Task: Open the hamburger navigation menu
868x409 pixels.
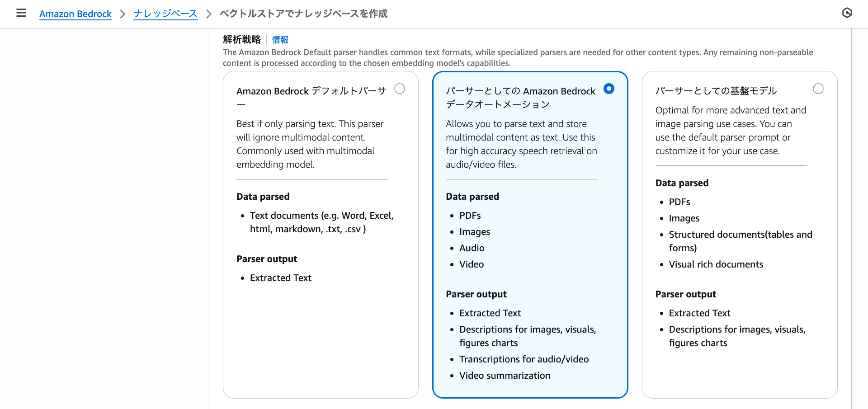Action: pyautogui.click(x=21, y=13)
